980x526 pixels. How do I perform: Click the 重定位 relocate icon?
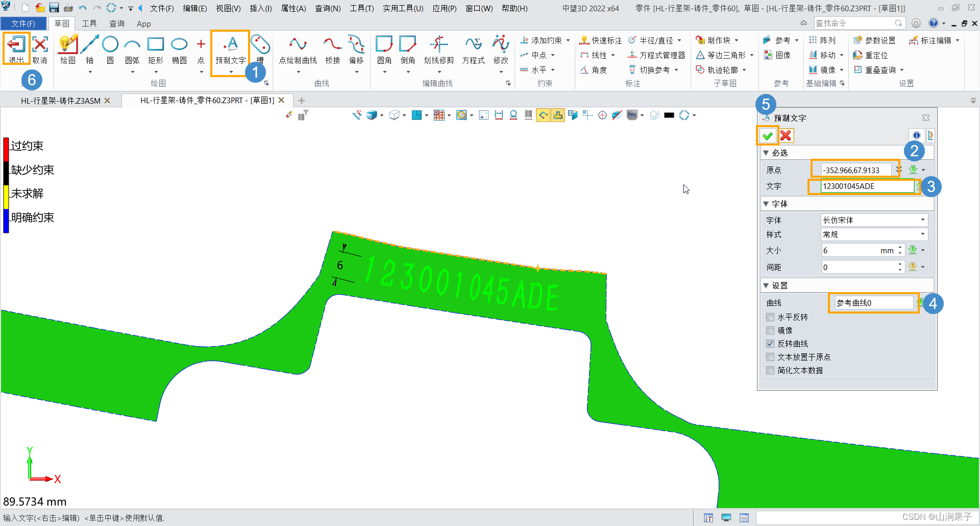[x=858, y=55]
